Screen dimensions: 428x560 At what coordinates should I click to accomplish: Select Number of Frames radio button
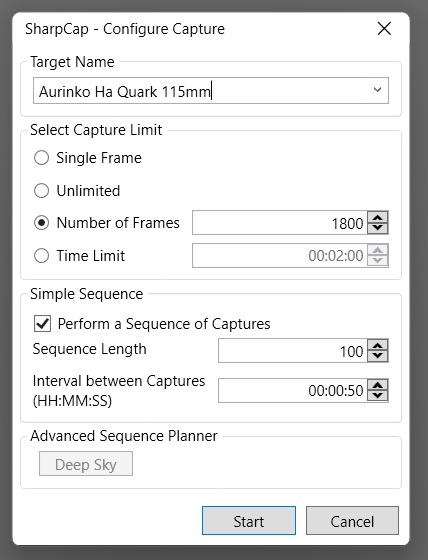tap(41, 223)
